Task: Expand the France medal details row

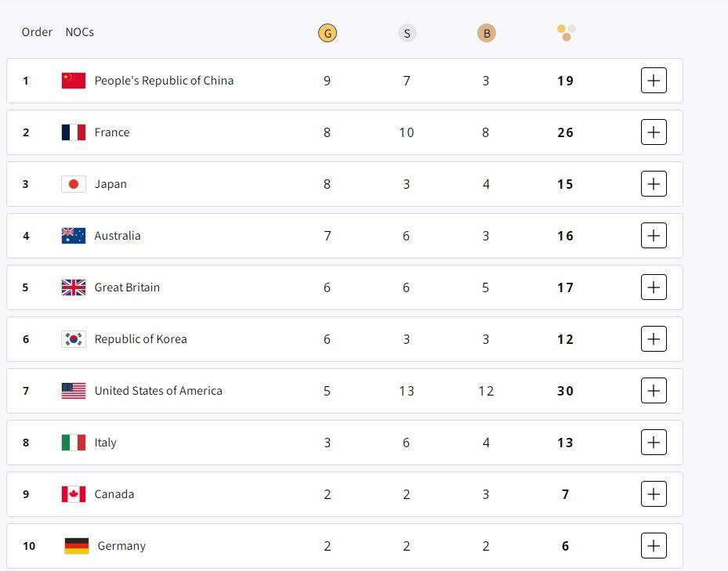Action: (654, 132)
